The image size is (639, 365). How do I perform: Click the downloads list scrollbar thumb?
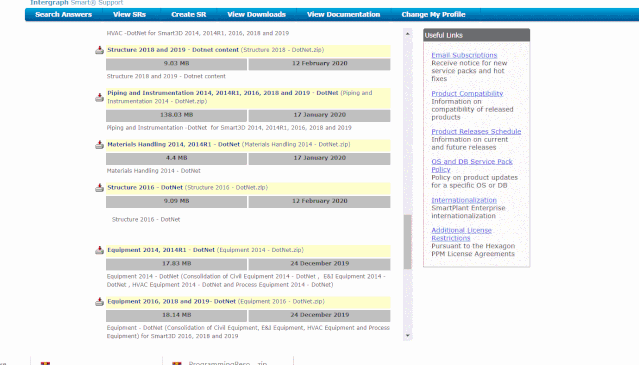tap(408, 242)
